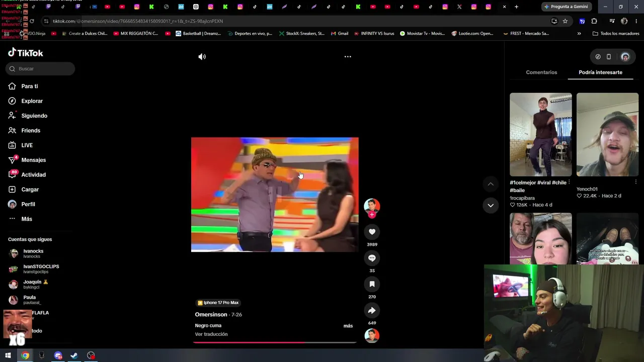The width and height of the screenshot is (644, 362).
Task: Click the Pregunta a Gemini button
Action: tap(565, 7)
